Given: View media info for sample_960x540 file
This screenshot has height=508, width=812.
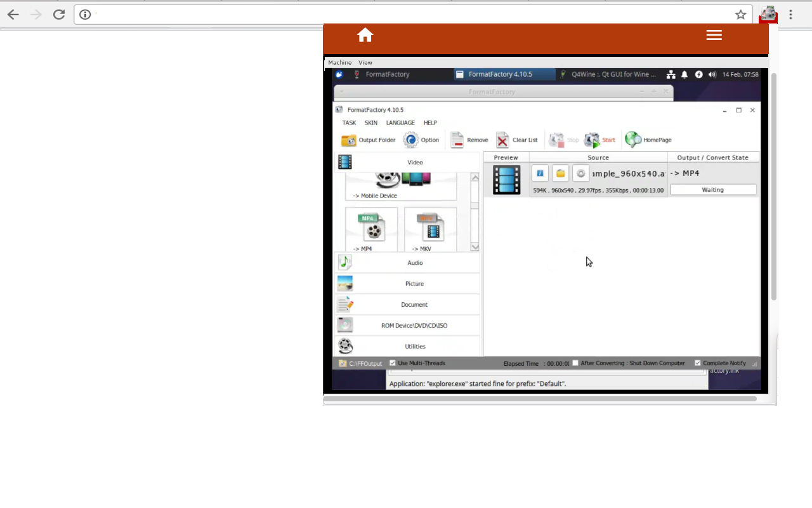Looking at the screenshot, I should pyautogui.click(x=540, y=173).
